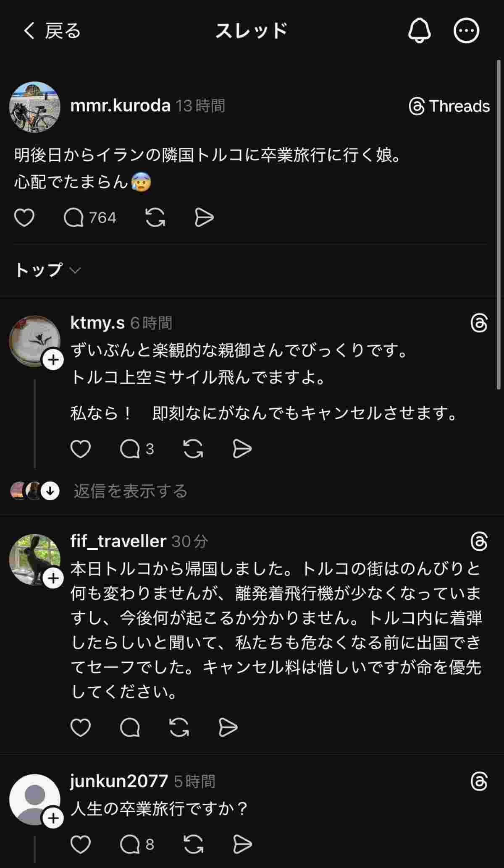Like mmr.kuroda's original post

click(24, 218)
